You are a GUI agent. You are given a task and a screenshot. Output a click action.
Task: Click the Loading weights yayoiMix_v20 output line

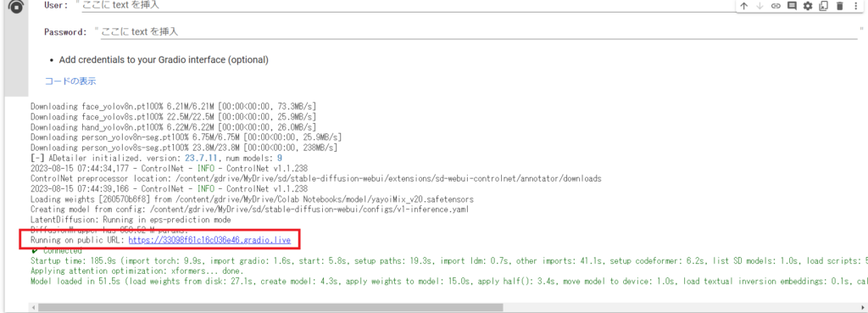252,199
